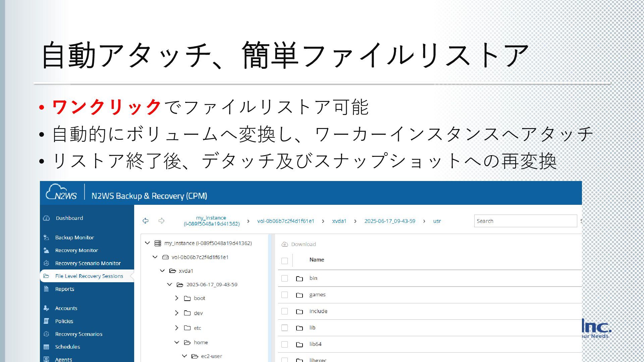Toggle the select-all checkbox beside Name
The width and height of the screenshot is (644, 362).
click(284, 261)
